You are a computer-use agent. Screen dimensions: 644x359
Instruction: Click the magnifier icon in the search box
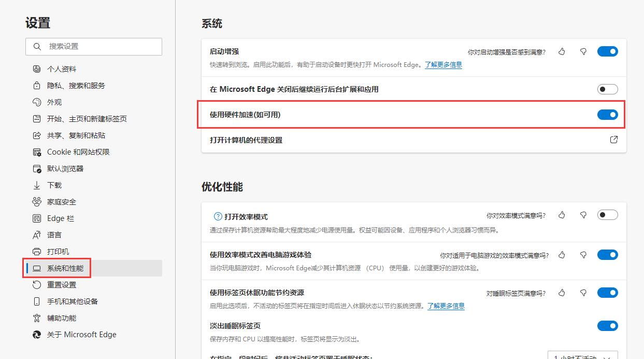click(37, 47)
